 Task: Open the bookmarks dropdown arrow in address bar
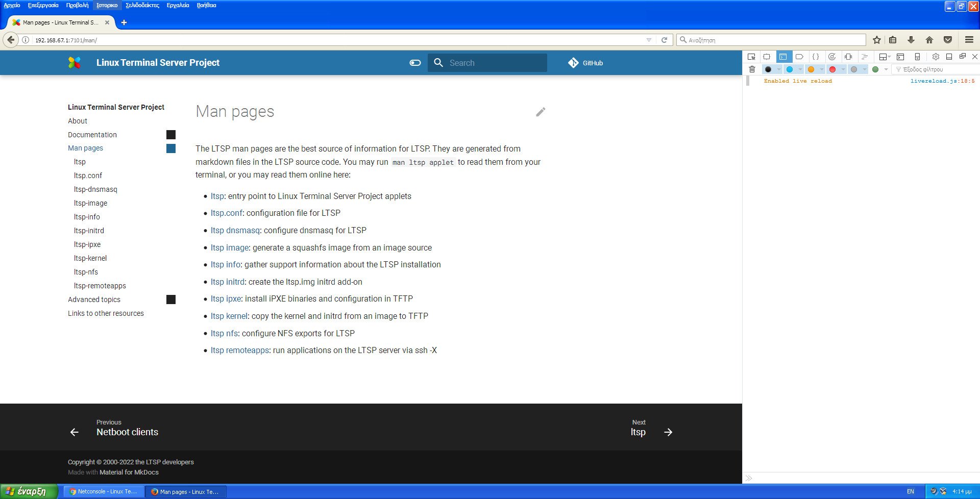pyautogui.click(x=649, y=40)
